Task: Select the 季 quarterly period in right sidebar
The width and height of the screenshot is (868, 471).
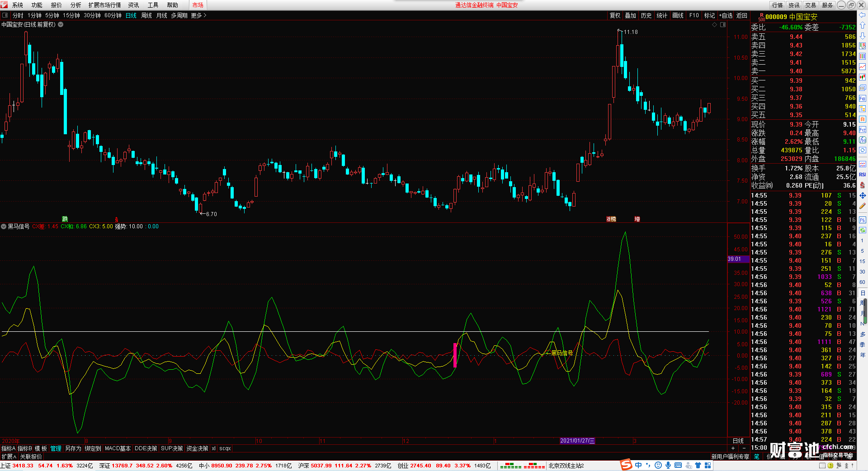Action: click(863, 344)
